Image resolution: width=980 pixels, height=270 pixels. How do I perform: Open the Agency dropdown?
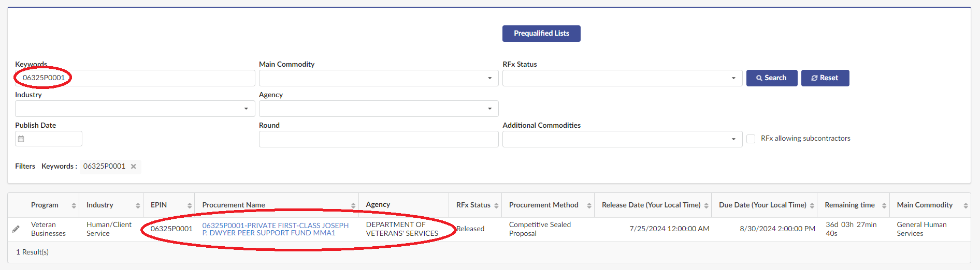tap(489, 109)
